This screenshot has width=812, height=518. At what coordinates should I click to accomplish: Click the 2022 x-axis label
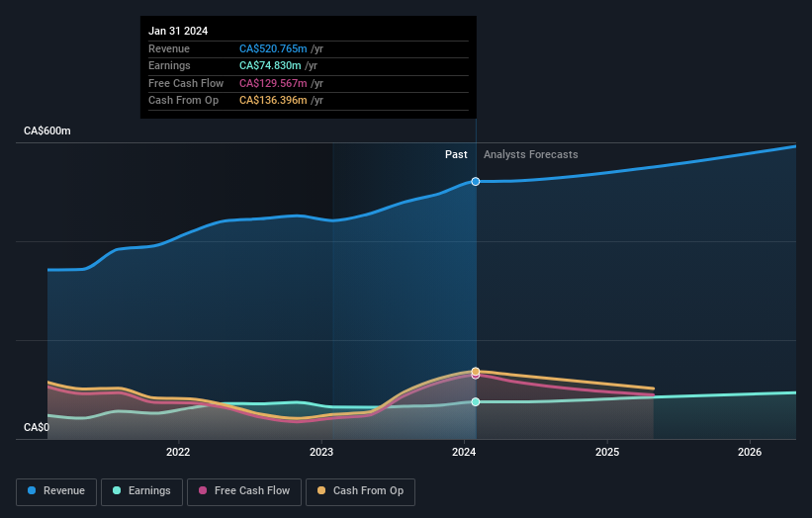[178, 453]
